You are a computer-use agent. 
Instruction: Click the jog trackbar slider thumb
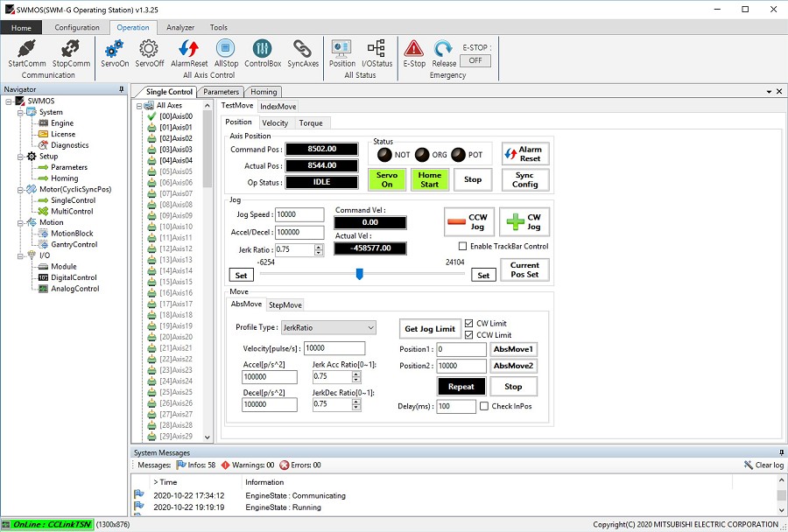[x=359, y=274]
